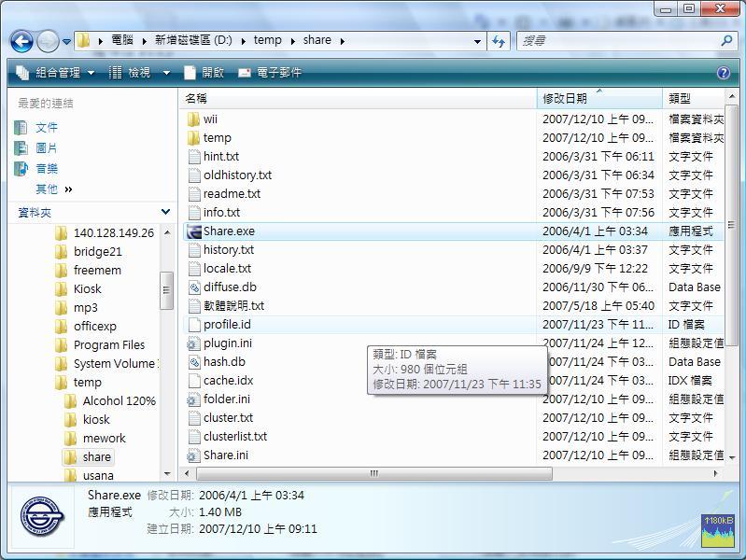Select Alcohol 120% folder in tree
The height and width of the screenshot is (560, 746).
tap(119, 400)
